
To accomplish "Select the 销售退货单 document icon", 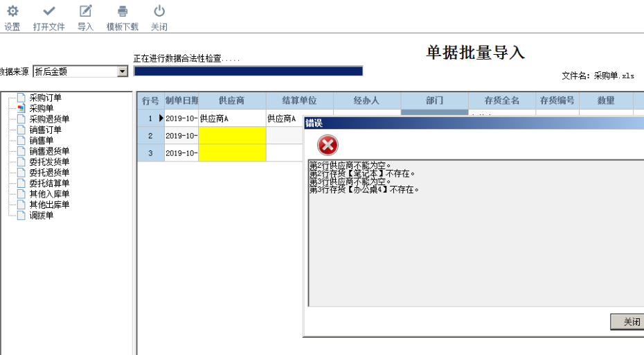I will click(x=21, y=151).
